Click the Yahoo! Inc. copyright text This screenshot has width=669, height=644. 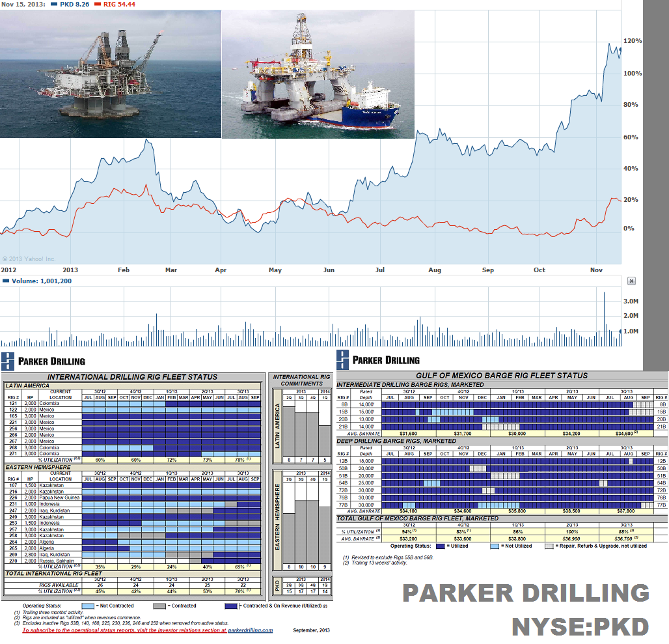[x=29, y=259]
